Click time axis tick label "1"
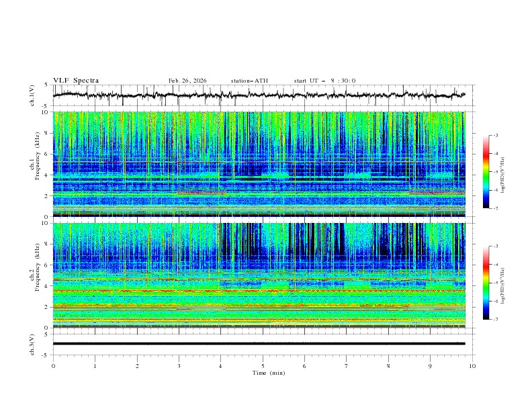The image size is (532, 411). (95, 366)
